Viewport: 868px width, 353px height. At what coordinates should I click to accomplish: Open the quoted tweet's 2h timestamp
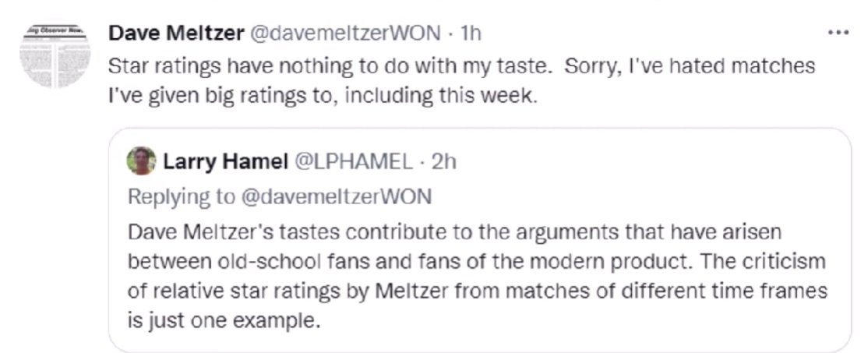click(443, 161)
